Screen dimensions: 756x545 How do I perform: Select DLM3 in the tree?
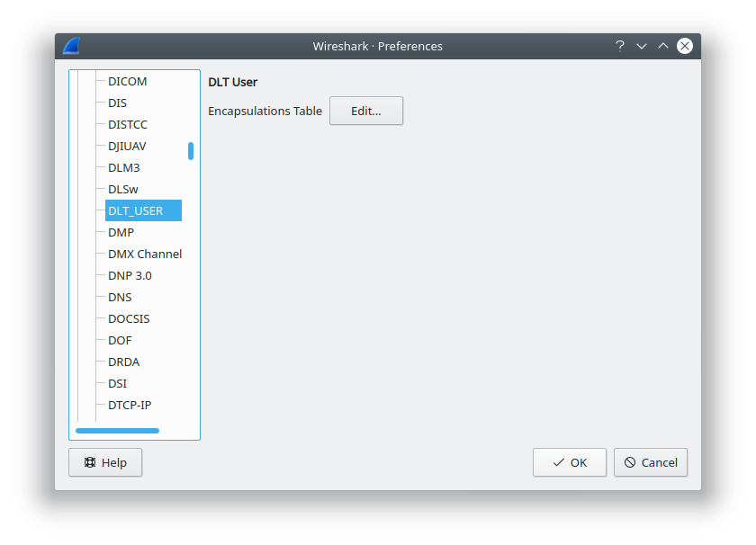(x=124, y=167)
